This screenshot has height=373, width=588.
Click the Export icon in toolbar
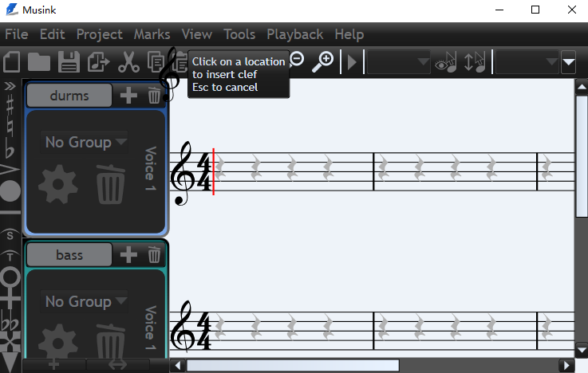coord(98,61)
